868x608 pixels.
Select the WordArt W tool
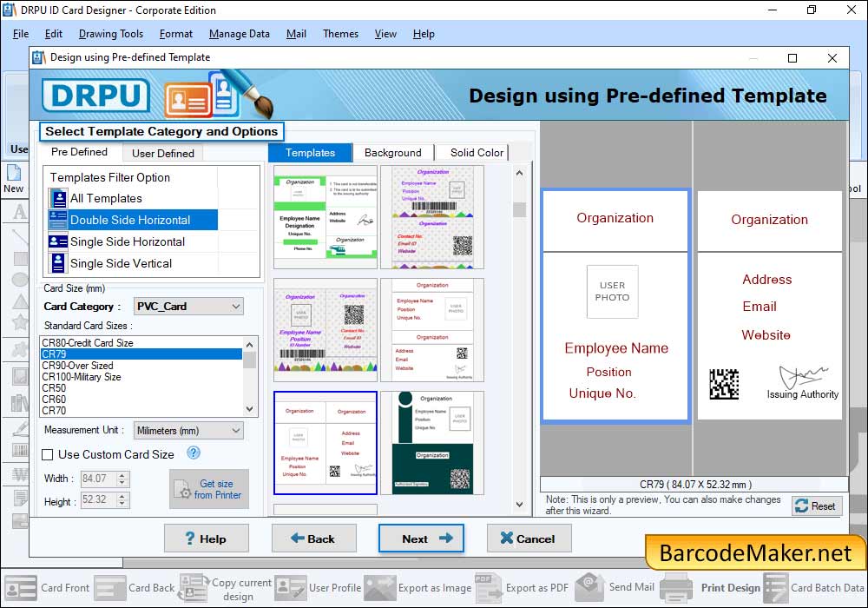coord(20,474)
